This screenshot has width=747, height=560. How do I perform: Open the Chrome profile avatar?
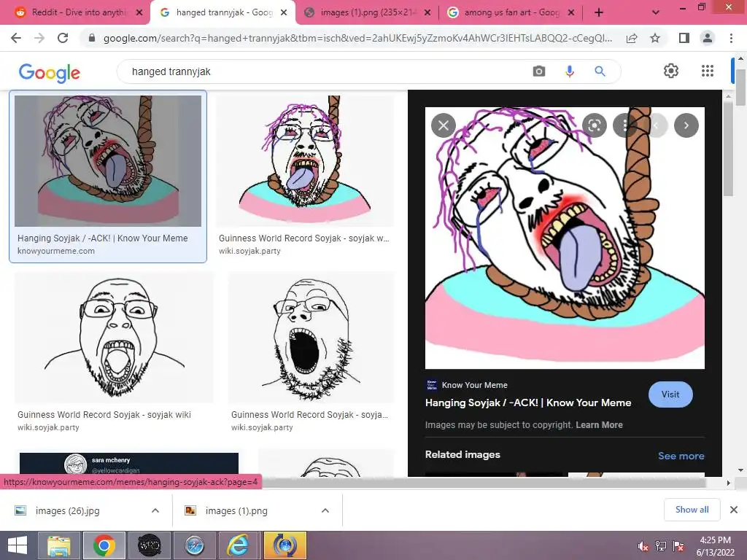[708, 38]
